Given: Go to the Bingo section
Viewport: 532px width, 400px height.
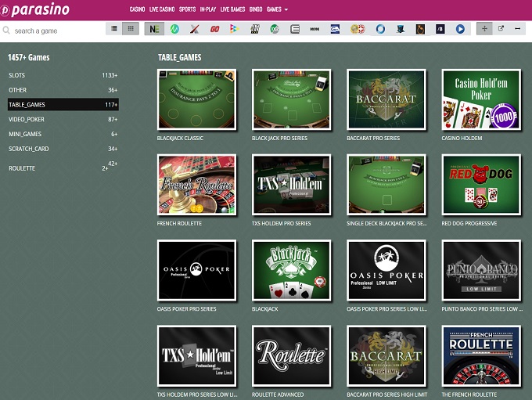Looking at the screenshot, I should [256, 9].
